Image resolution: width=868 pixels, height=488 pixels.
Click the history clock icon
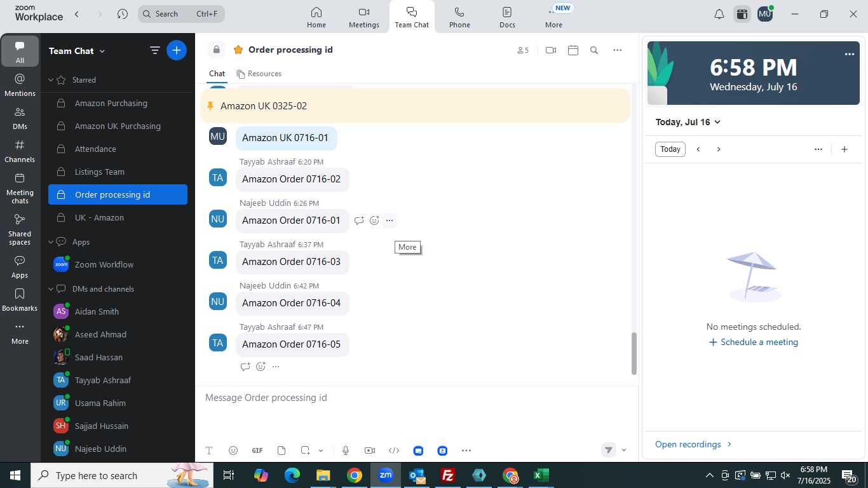pos(123,14)
